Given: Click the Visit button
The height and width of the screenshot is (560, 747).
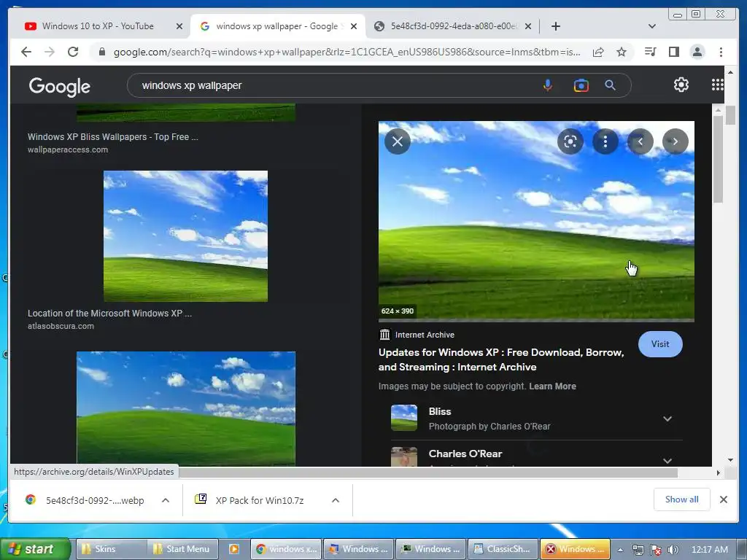Looking at the screenshot, I should 659,344.
